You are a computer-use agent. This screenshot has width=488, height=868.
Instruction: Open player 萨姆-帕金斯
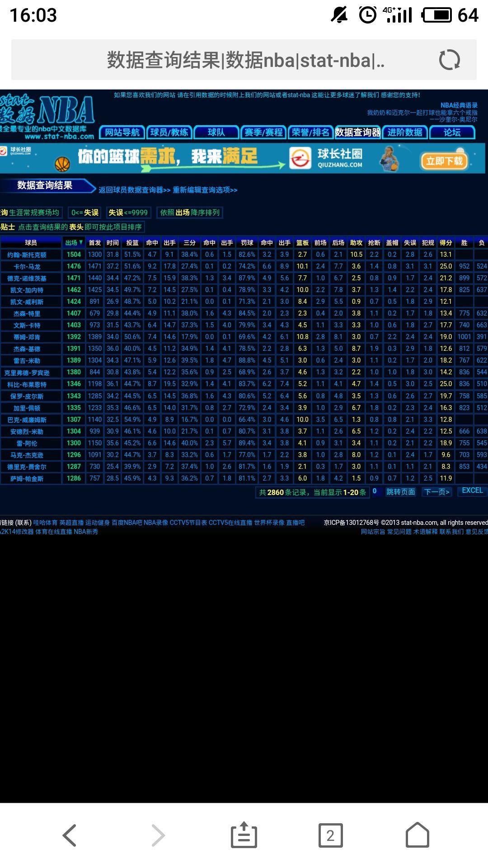tap(27, 479)
